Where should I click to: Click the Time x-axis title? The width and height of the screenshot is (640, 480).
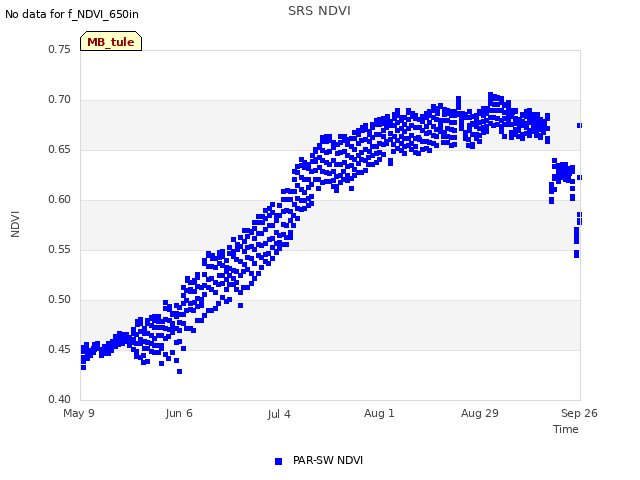[566, 429]
